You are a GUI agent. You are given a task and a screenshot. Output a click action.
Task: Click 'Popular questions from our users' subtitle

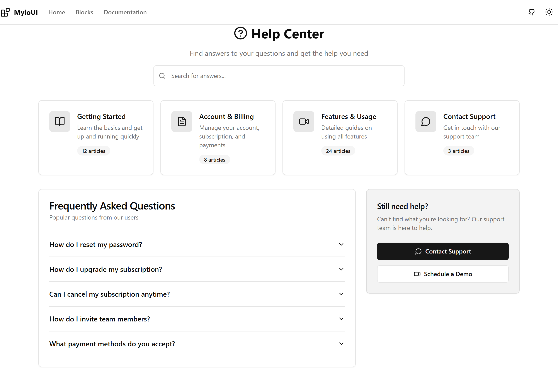tap(94, 218)
